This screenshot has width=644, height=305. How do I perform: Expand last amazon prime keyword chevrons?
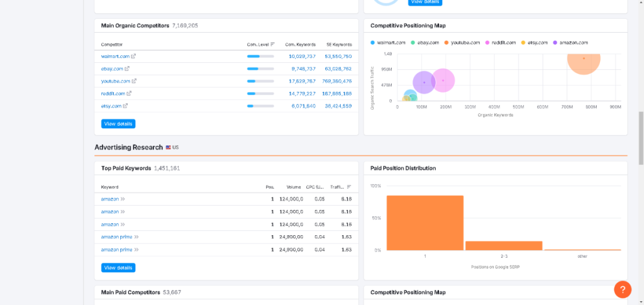click(x=136, y=250)
